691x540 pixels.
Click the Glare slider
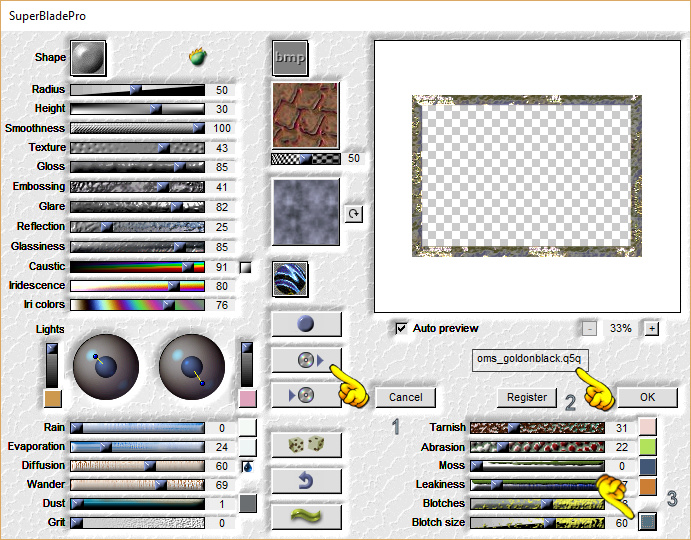coord(137,207)
